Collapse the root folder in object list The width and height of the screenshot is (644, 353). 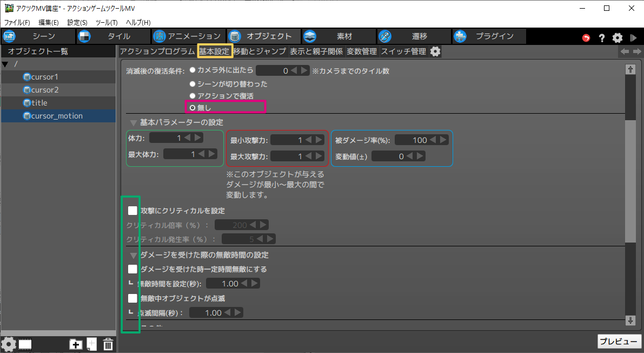pos(5,64)
